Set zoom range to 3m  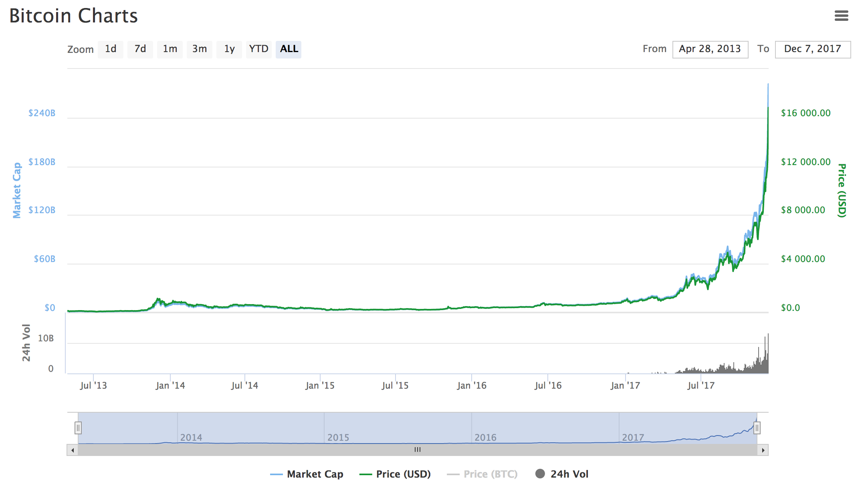coord(200,49)
